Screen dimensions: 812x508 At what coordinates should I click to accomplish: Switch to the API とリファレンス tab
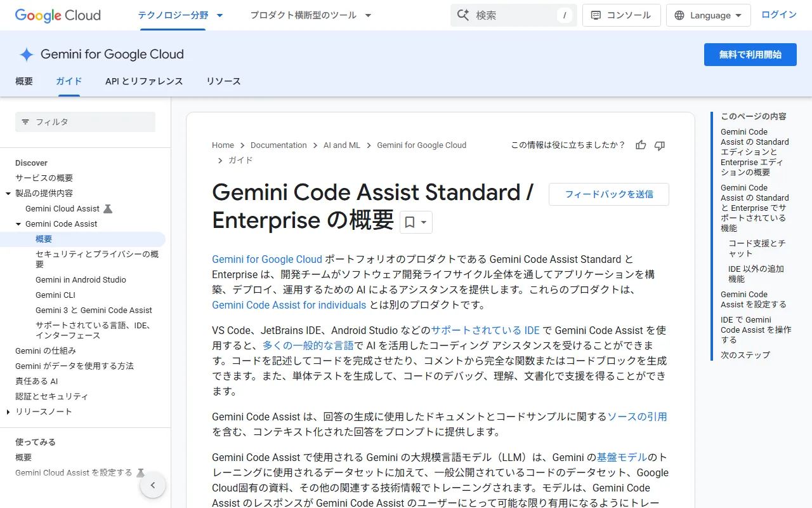pyautogui.click(x=144, y=81)
